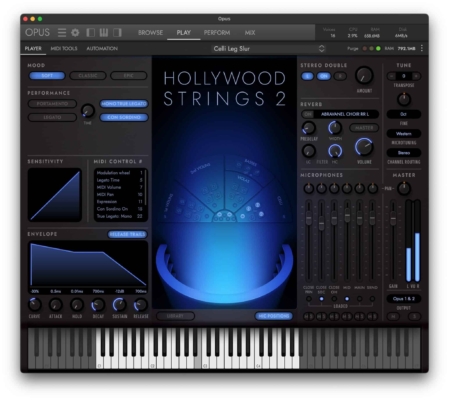The height and width of the screenshot is (400, 449).
Task: Click the reverb Master button
Action: coord(364,128)
